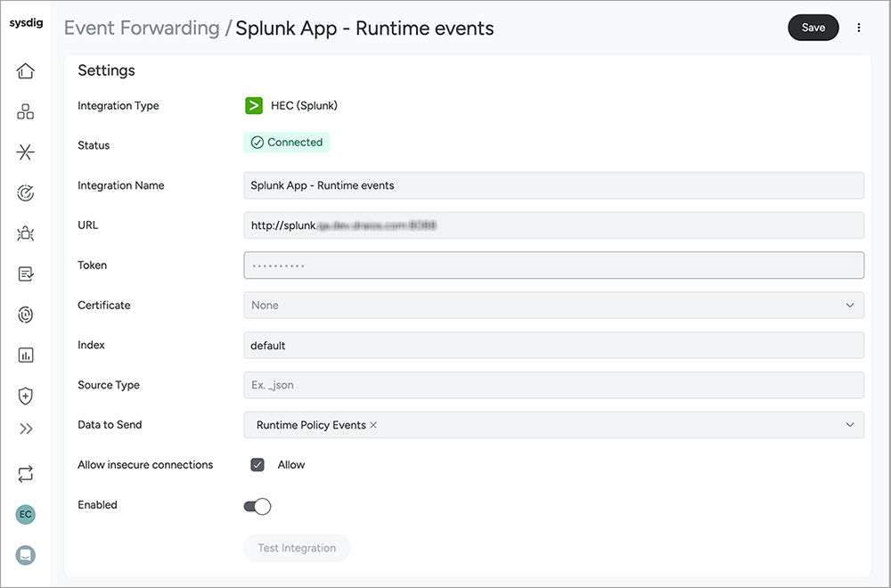Focus the URL input field
Screen dimensions: 891x588
(x=554, y=225)
